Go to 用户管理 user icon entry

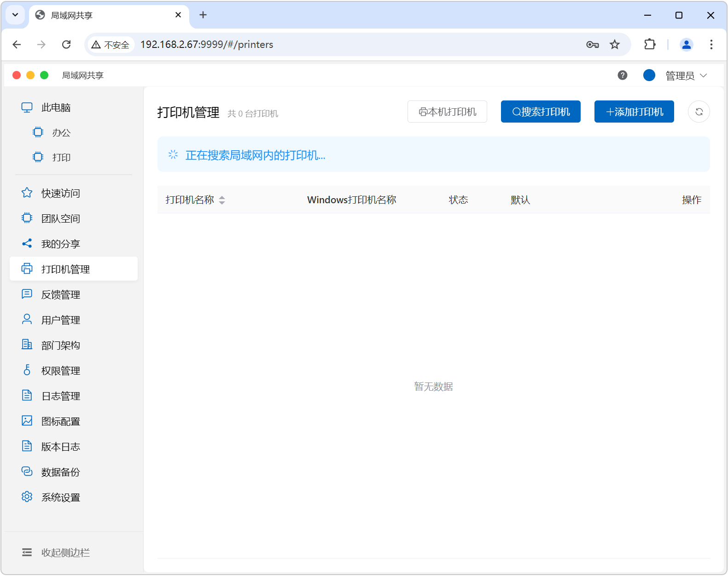pyautogui.click(x=27, y=319)
